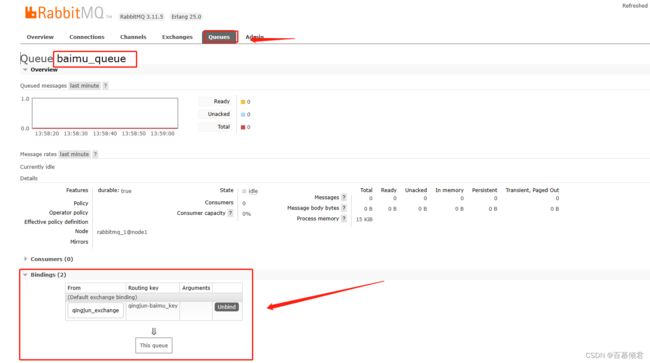Select the qingjun-baimu_key routing key text
The width and height of the screenshot is (650, 363).
(x=153, y=306)
